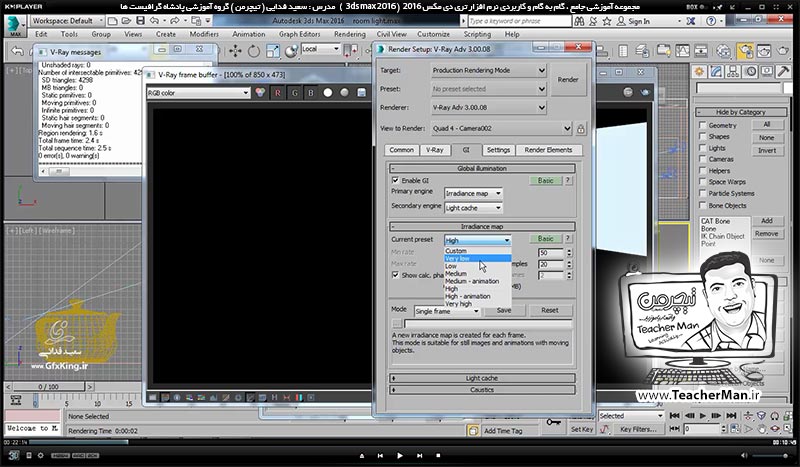Screen dimensions: 800x467
Task: Switch to the Render Elements tab
Action: (548, 150)
